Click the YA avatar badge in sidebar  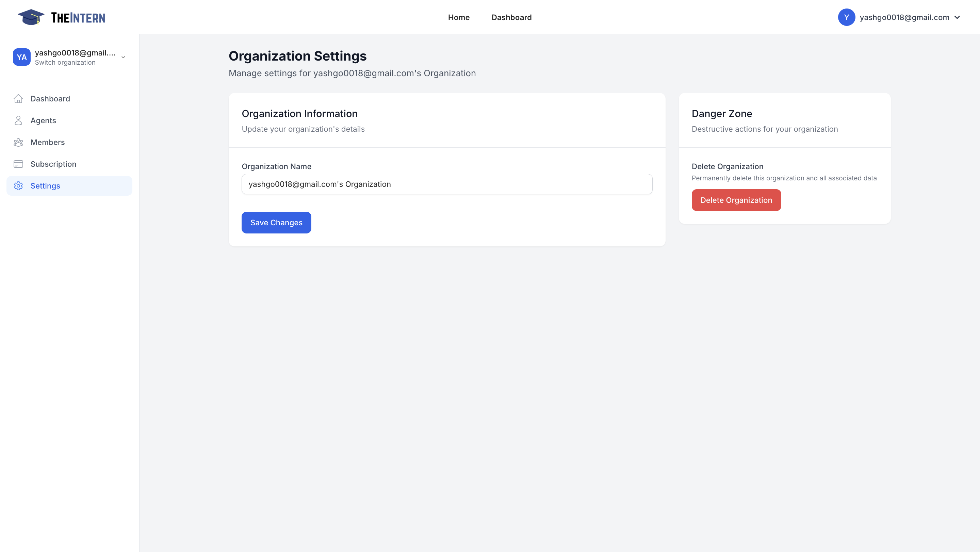tap(22, 57)
